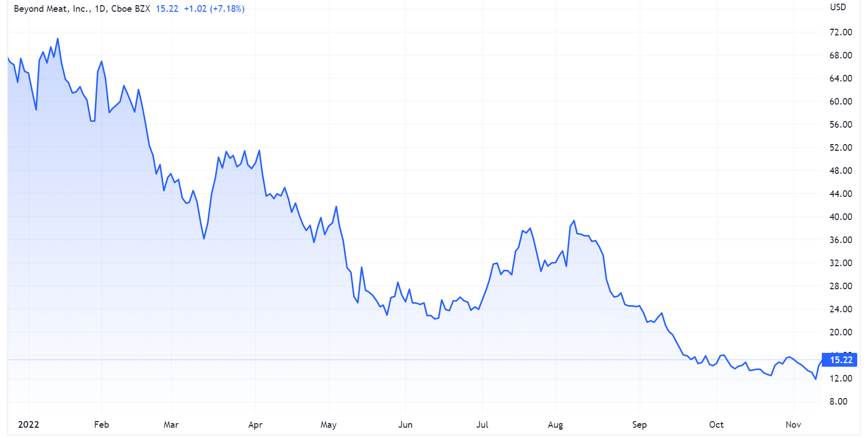Click the Feb label on the time axis

pyautogui.click(x=102, y=425)
